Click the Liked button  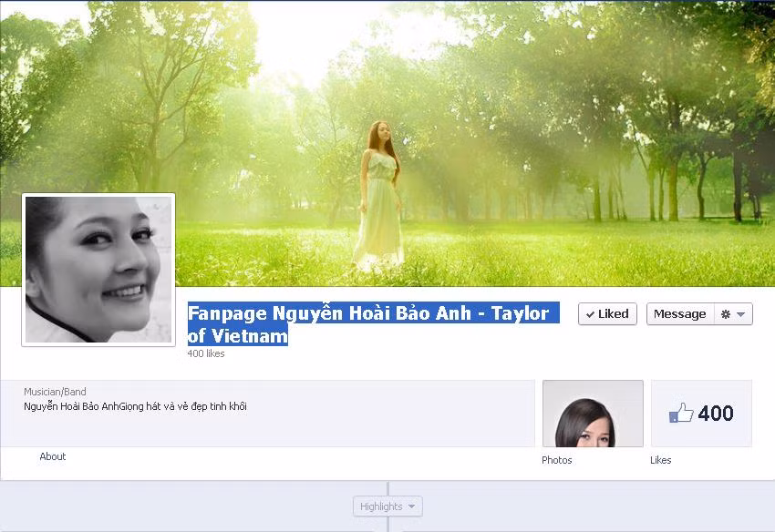607,314
